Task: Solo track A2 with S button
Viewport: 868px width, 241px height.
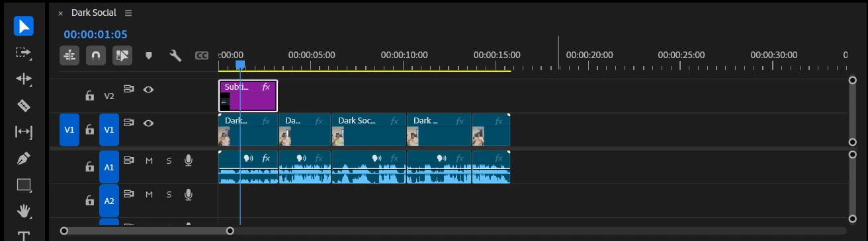Action: pos(169,194)
